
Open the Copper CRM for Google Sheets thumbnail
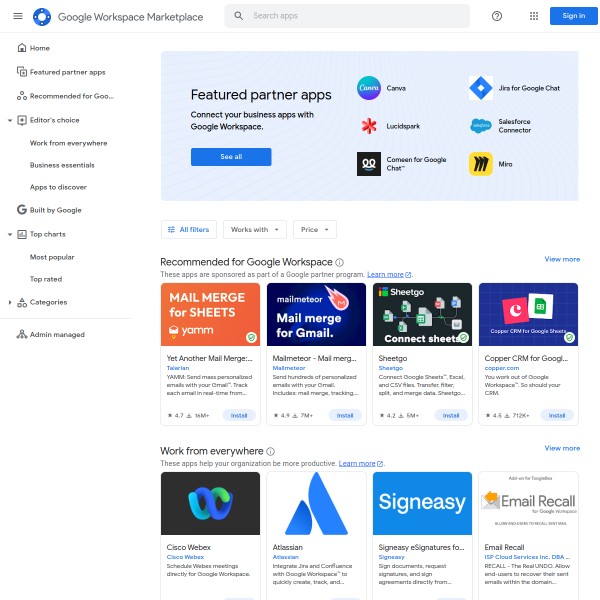click(528, 315)
